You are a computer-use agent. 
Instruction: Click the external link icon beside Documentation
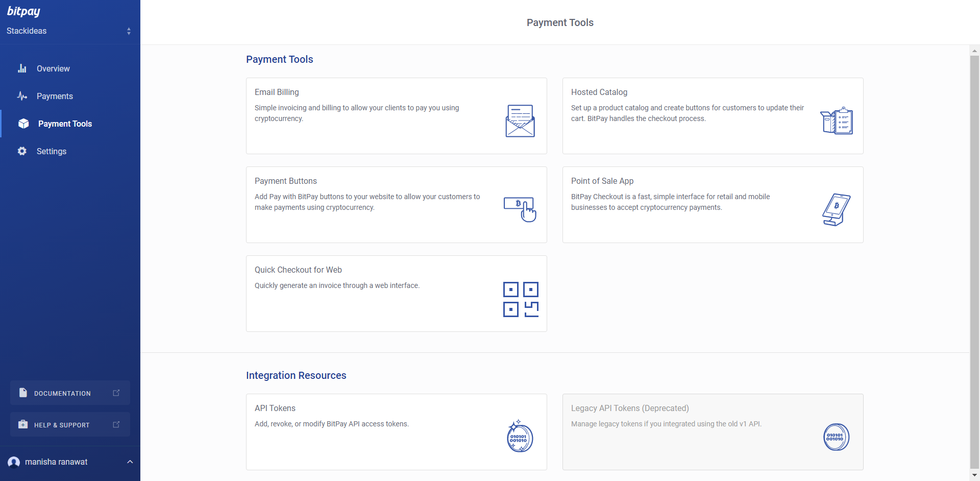116,393
